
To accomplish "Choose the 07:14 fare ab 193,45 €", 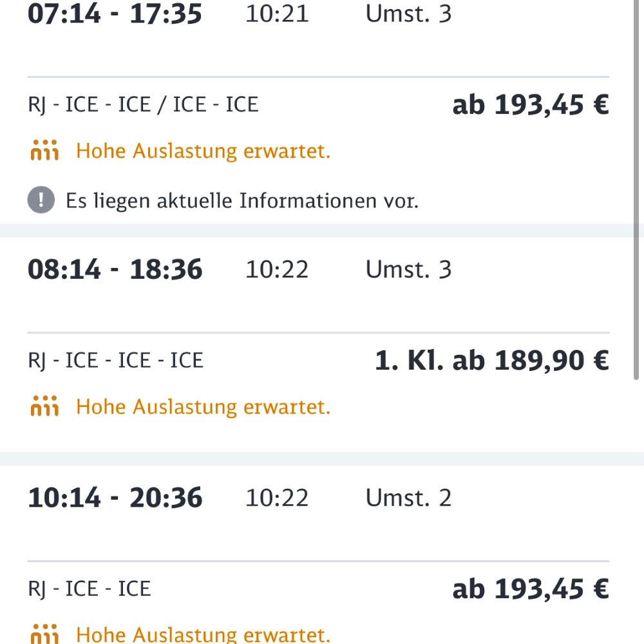I will [530, 105].
